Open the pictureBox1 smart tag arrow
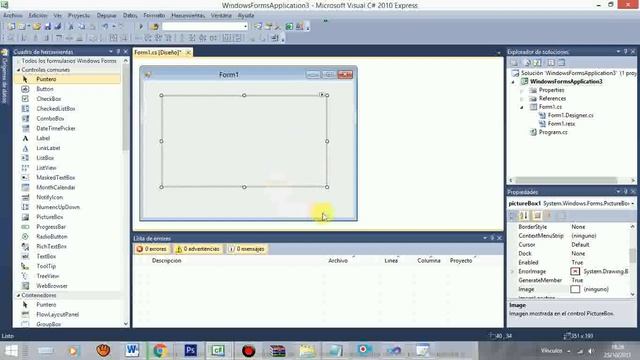 [322, 95]
